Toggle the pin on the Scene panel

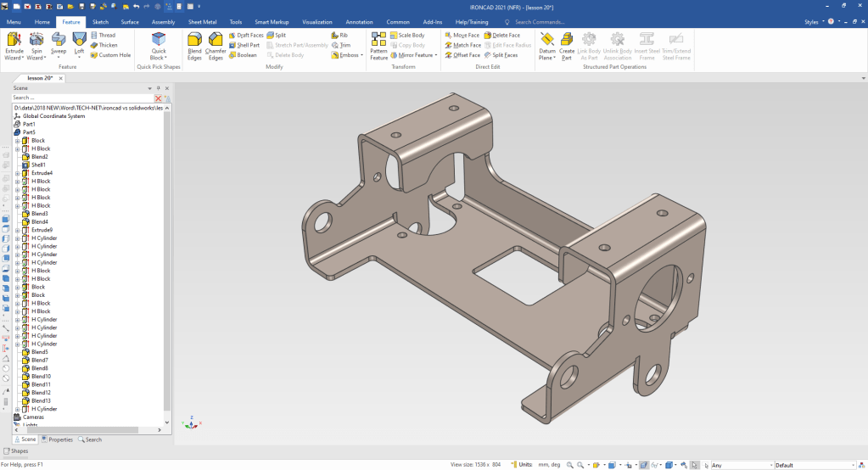[x=158, y=88]
